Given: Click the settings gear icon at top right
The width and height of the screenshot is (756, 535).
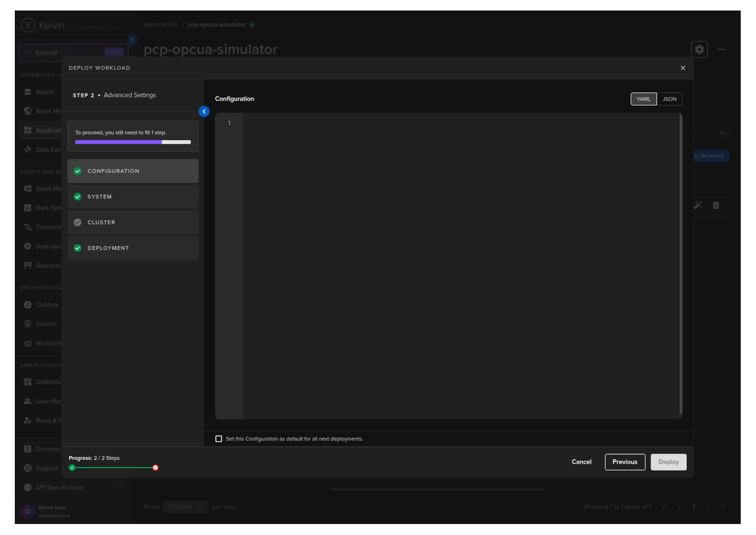Looking at the screenshot, I should click(x=699, y=49).
